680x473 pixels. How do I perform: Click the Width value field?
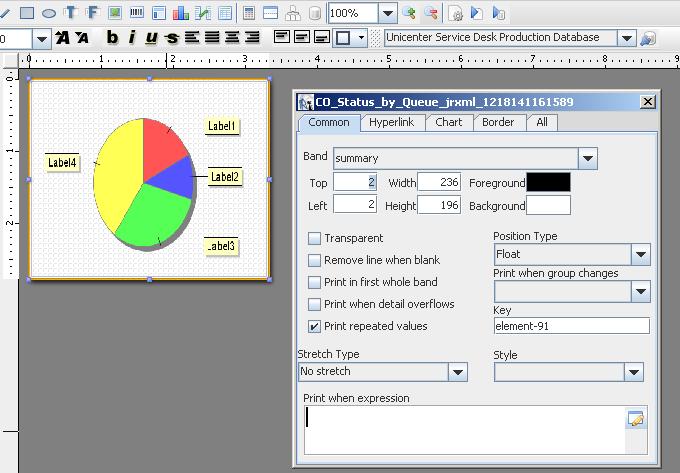(439, 182)
